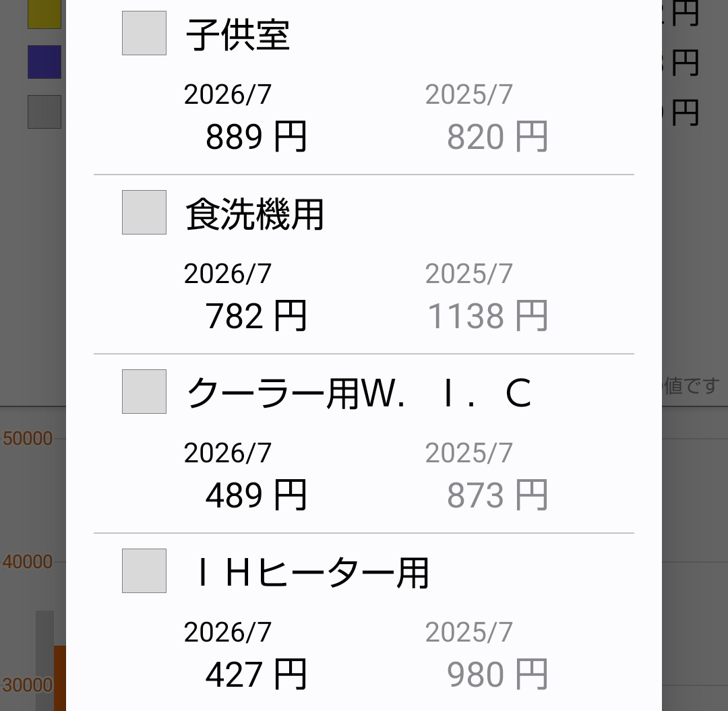Toggle the 食洗機用 checkbox

(144, 212)
